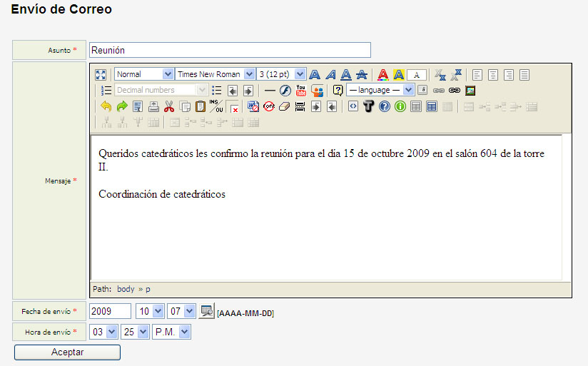The width and height of the screenshot is (588, 366).
Task: Open the hour dropdown showing 03
Action: [103, 332]
